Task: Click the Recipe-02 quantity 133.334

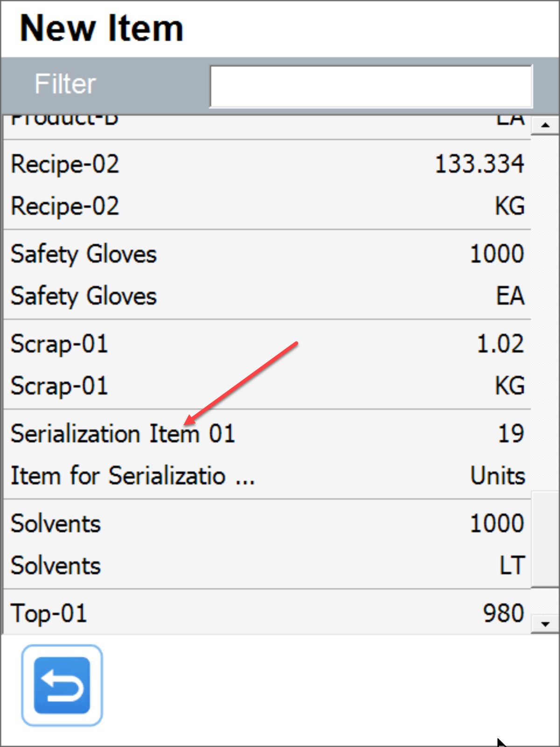Action: [479, 164]
